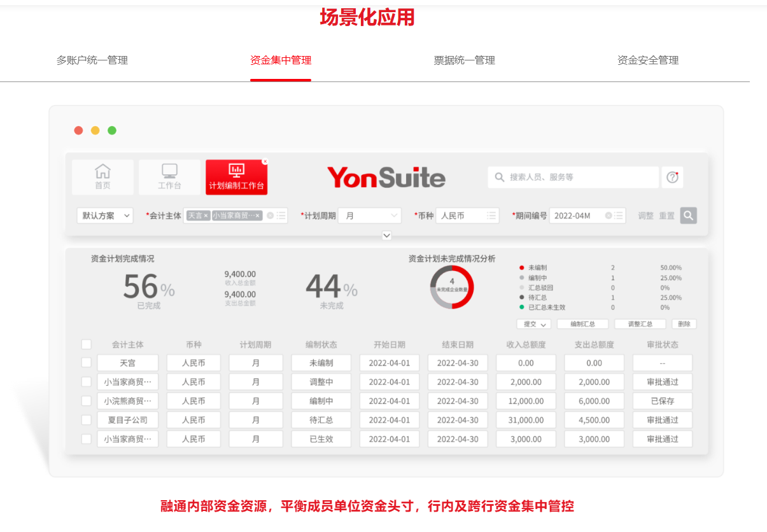Open list picker icon in 会计主体 field
The width and height of the screenshot is (767, 532).
[281, 216]
